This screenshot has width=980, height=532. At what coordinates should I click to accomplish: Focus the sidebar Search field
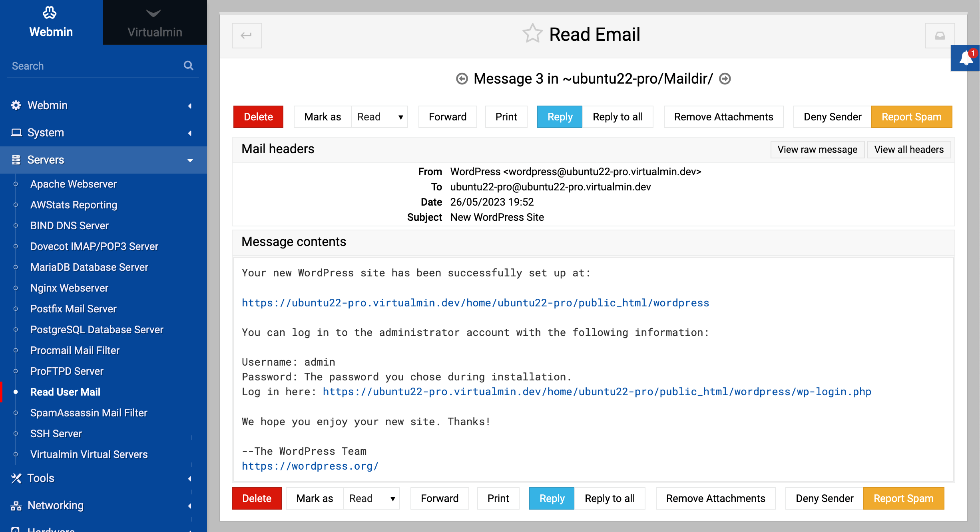point(92,66)
